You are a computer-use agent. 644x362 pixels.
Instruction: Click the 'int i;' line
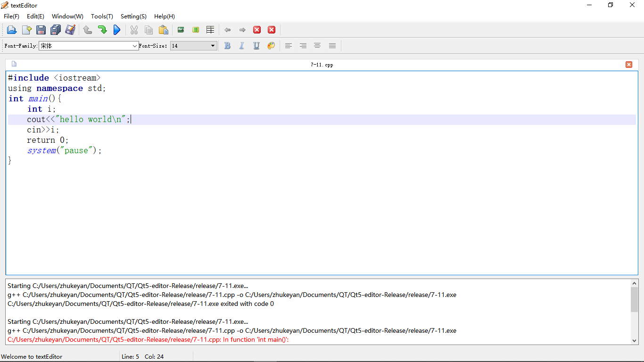tap(41, 109)
